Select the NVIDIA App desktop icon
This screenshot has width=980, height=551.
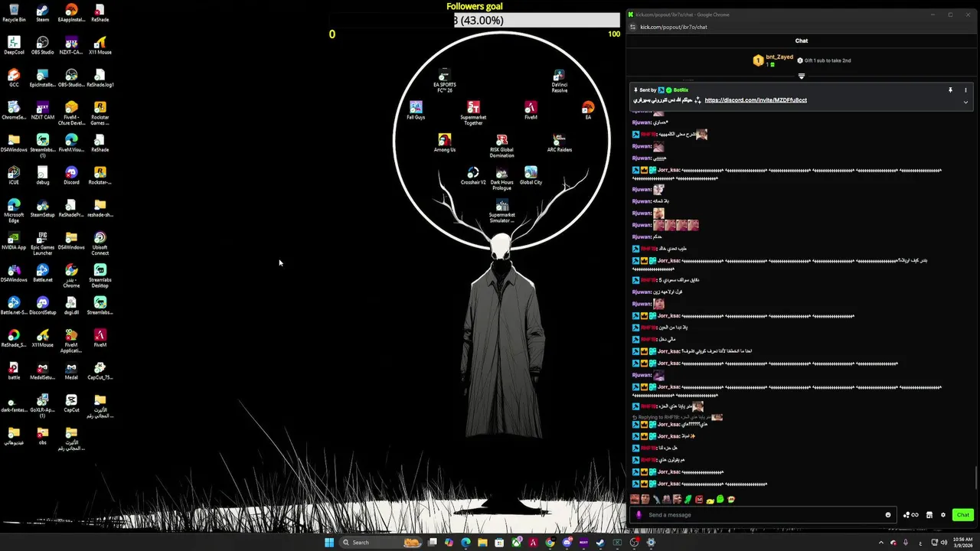pos(14,241)
